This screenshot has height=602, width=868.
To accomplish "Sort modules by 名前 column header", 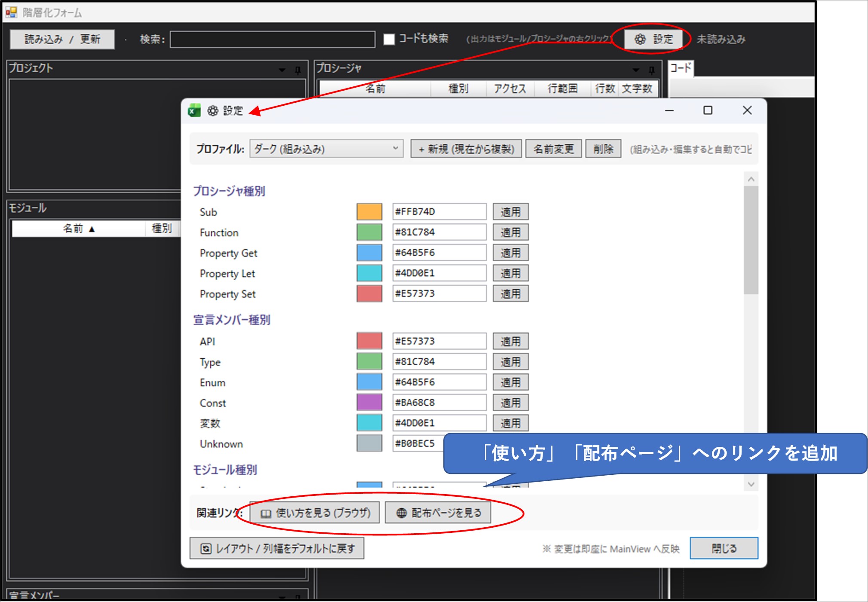I will pos(79,229).
